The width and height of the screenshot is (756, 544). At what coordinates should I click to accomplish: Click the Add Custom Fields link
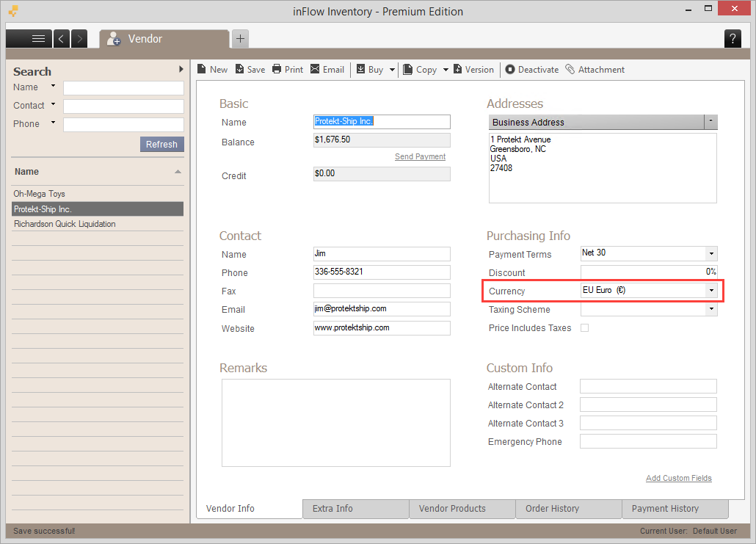click(x=679, y=478)
